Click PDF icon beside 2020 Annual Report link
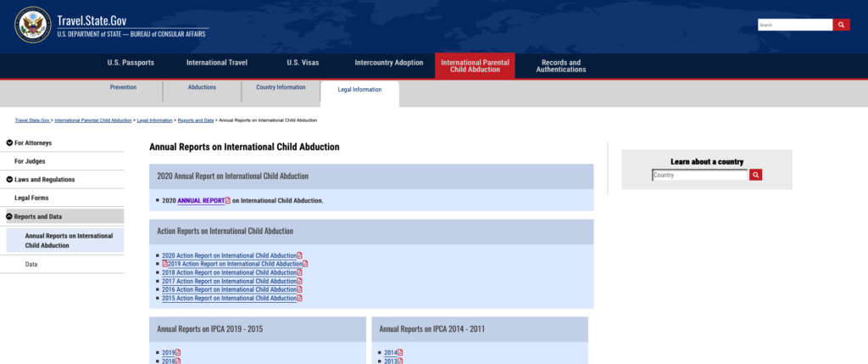Viewport: 868px width, 364px height. 227,200
